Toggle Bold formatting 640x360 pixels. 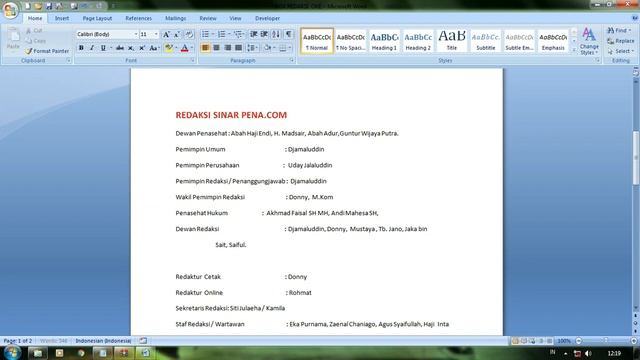(x=81, y=48)
